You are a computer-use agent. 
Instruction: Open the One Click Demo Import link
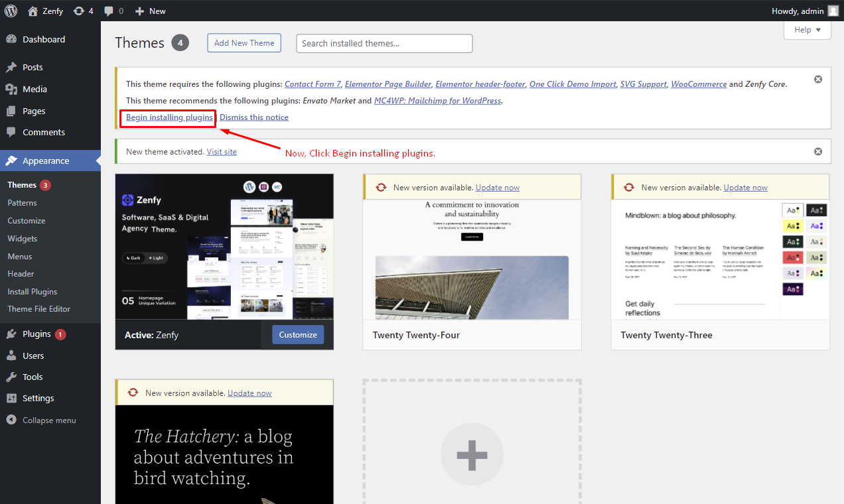[x=573, y=84]
